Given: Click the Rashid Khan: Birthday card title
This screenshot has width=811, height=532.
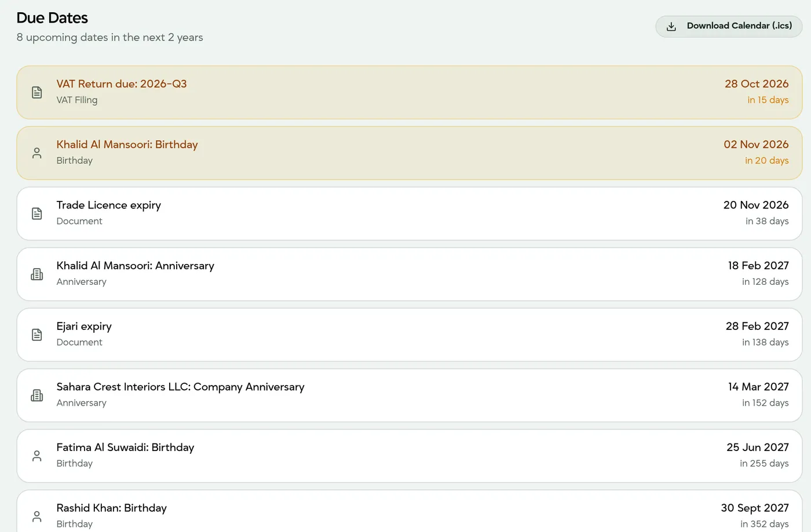Looking at the screenshot, I should pyautogui.click(x=111, y=508).
